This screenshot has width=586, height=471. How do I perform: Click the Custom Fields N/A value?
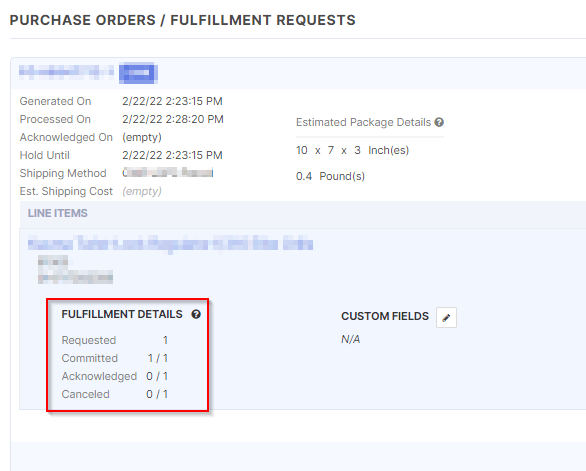[351, 339]
